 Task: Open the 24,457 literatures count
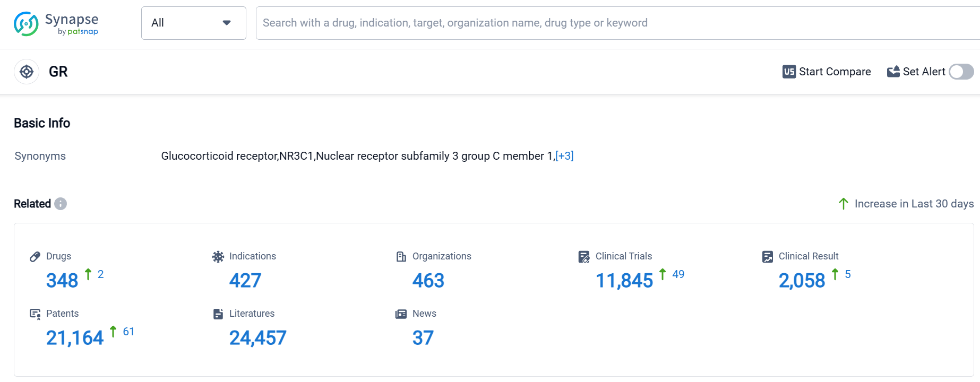pos(258,338)
